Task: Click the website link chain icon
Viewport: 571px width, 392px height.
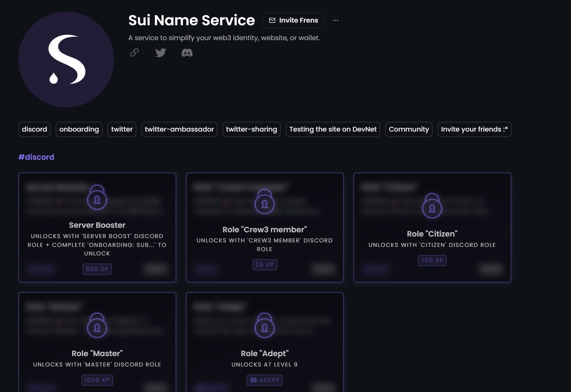Action: [x=134, y=52]
